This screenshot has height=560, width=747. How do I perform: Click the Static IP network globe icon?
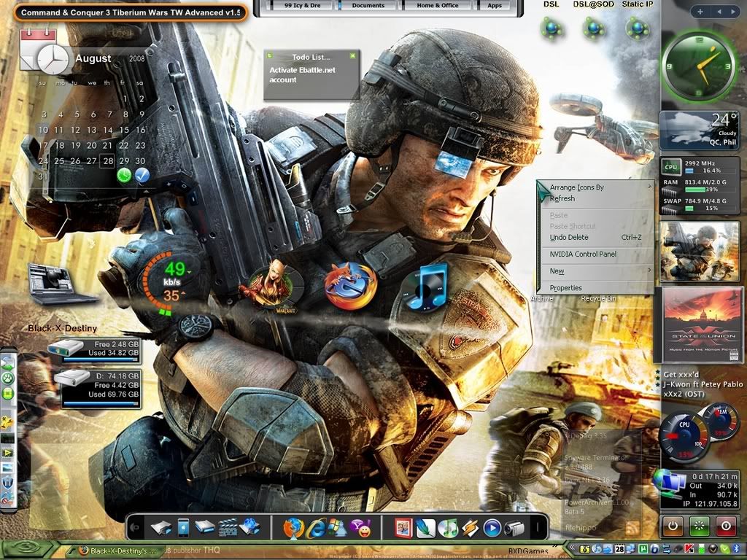point(638,28)
